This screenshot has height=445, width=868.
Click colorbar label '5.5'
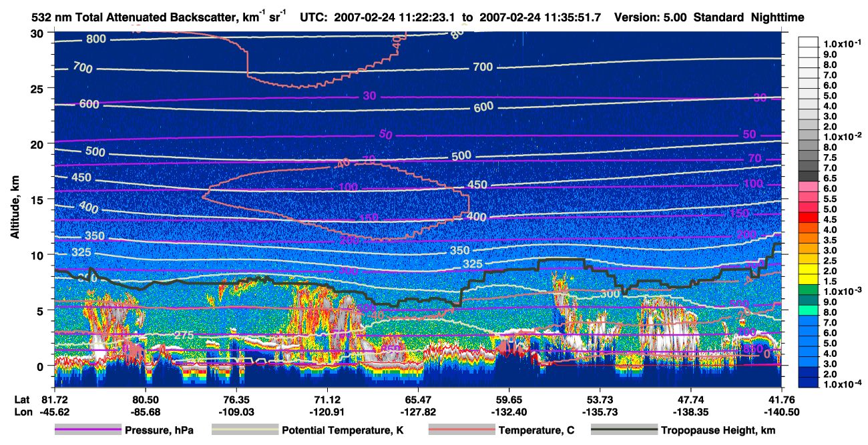tap(830, 198)
